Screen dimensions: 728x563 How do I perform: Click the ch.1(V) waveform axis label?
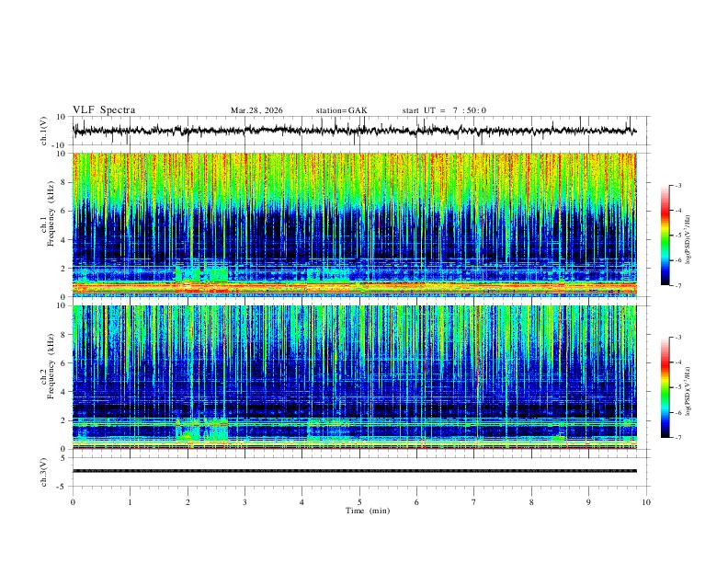[44, 131]
